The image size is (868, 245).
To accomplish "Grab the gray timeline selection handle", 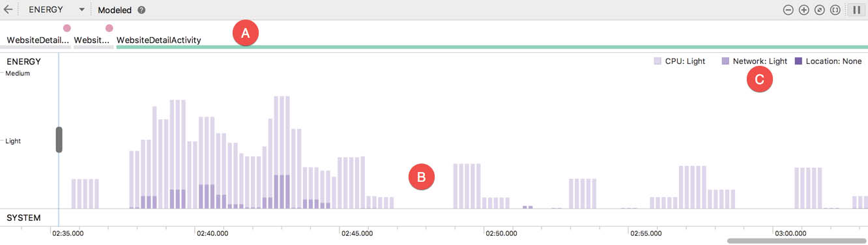I will click(x=59, y=140).
